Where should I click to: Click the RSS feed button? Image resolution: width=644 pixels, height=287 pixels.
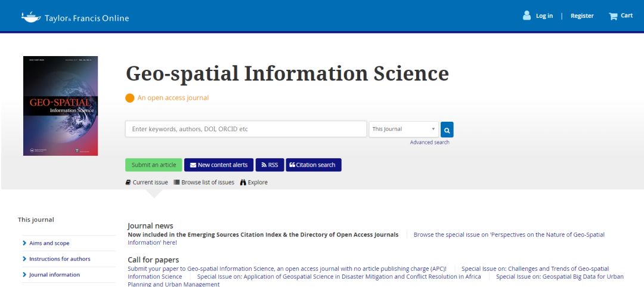point(270,165)
